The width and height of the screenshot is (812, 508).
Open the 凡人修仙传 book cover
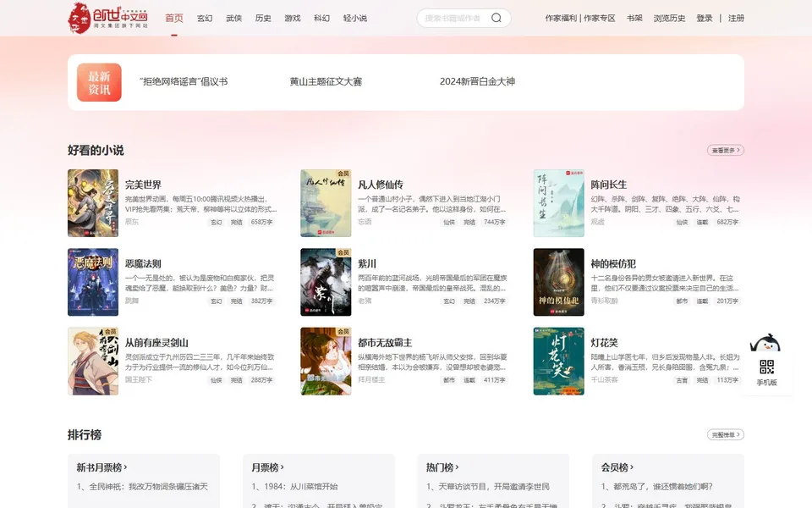point(326,203)
